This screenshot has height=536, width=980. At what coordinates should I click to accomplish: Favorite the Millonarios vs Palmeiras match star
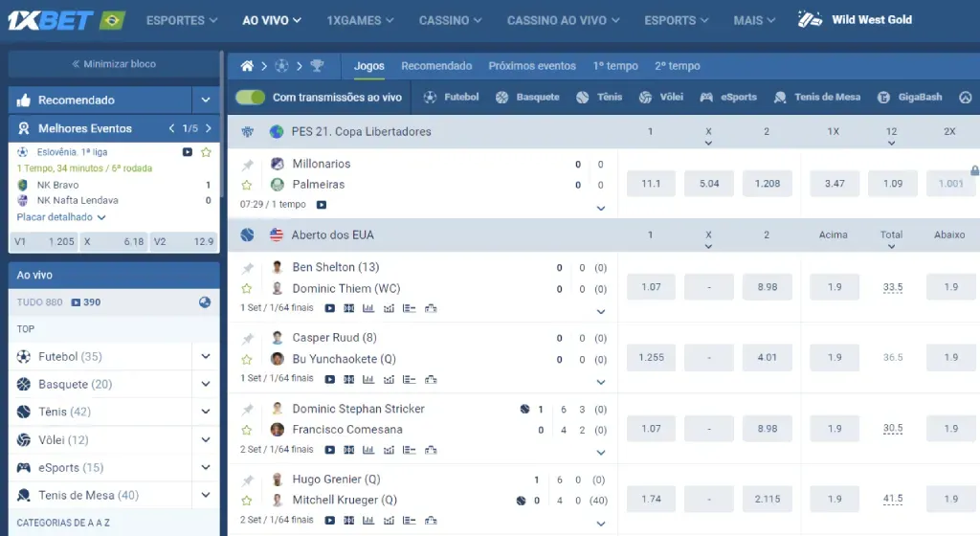(x=246, y=185)
